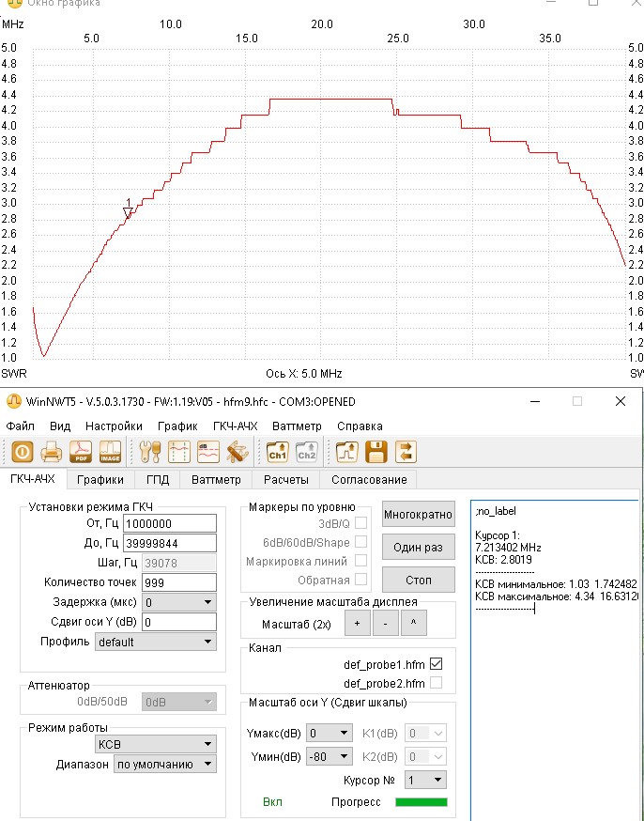644x821 pixels.
Task: Click the zoom minus (-) button
Action: pyautogui.click(x=386, y=623)
